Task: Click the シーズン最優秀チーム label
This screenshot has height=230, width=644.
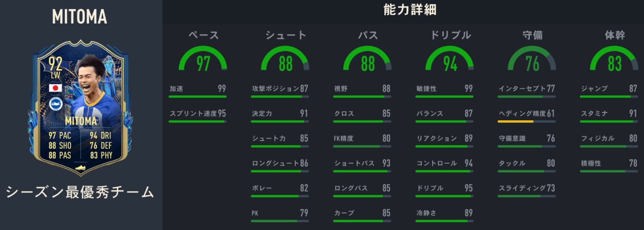Action: tap(80, 192)
